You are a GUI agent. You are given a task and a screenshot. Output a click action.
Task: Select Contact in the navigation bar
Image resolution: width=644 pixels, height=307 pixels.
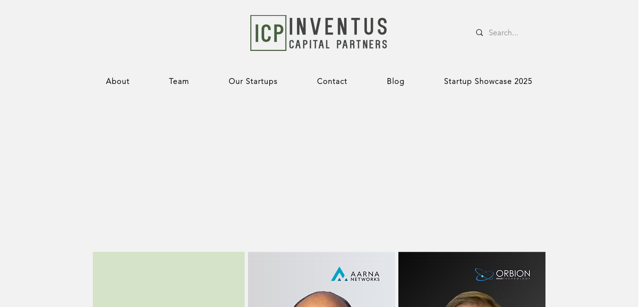[x=332, y=82]
